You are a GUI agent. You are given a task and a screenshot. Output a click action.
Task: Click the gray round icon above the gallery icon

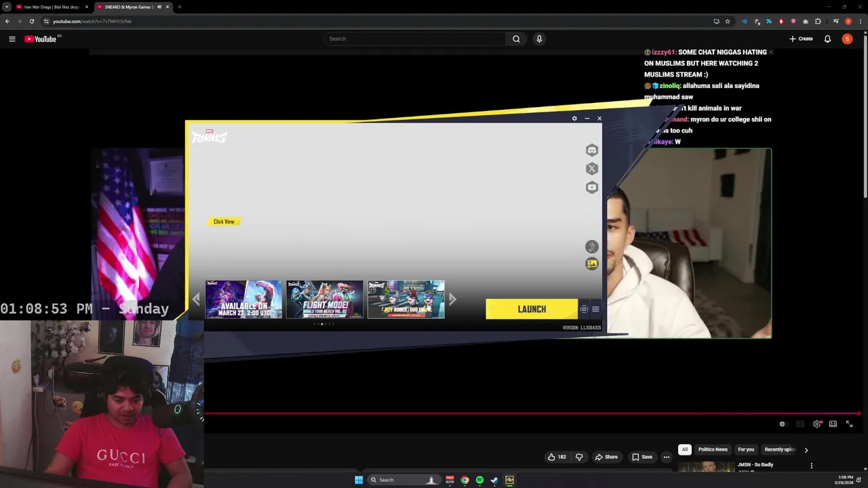tap(592, 247)
